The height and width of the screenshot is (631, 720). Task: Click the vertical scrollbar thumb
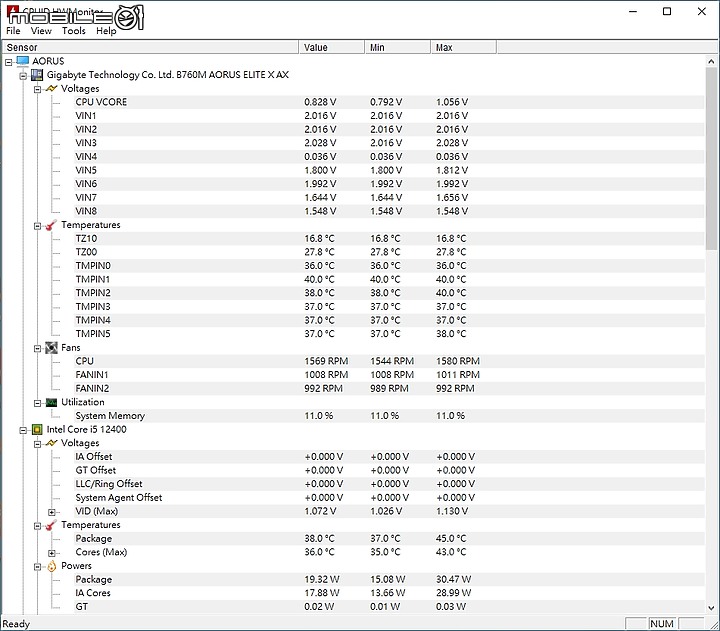(711, 158)
